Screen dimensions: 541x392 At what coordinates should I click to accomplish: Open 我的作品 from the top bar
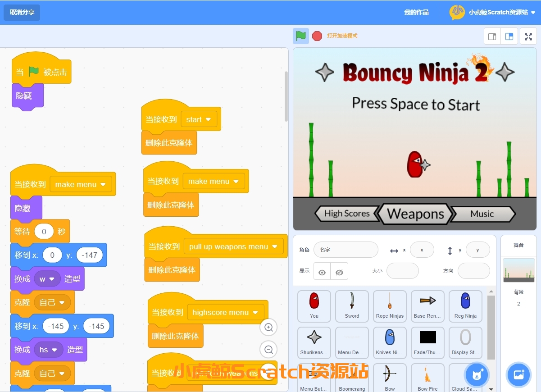pyautogui.click(x=416, y=12)
